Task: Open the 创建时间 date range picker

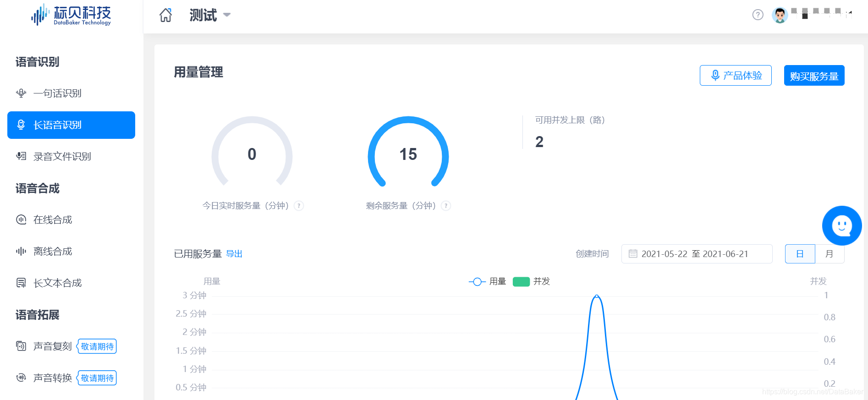Action: [x=697, y=254]
